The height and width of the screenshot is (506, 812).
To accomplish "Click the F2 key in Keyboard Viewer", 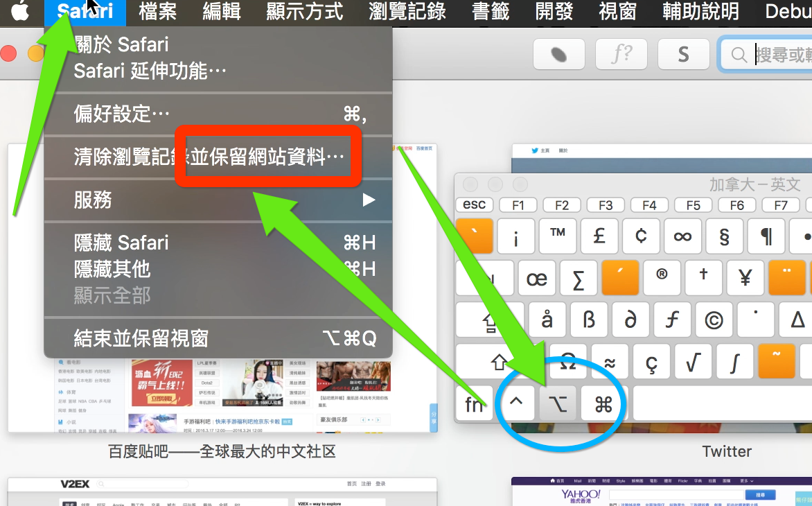I will (562, 205).
